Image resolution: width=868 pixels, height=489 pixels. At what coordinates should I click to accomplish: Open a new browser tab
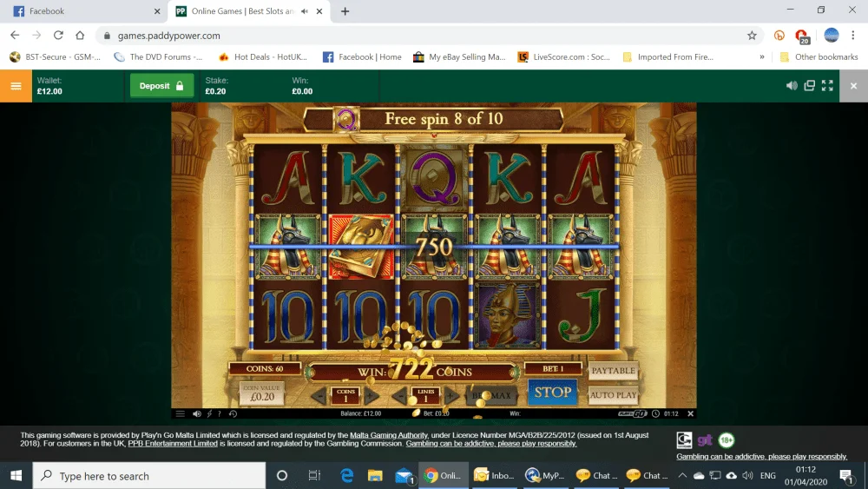pyautogui.click(x=345, y=11)
